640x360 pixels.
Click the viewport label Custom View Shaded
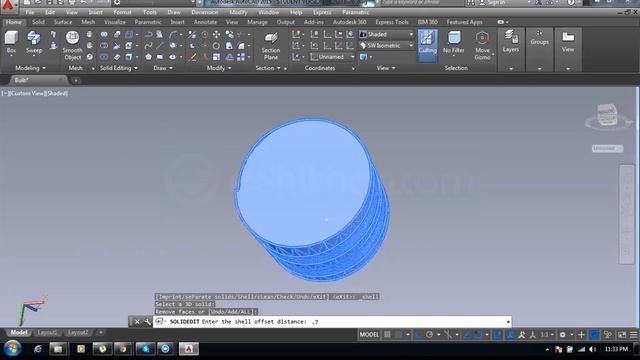click(35, 93)
